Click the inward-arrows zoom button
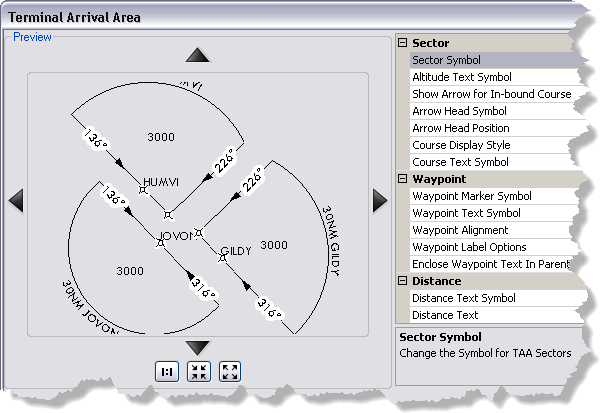Screen dimensions: 600x413 (x=199, y=371)
